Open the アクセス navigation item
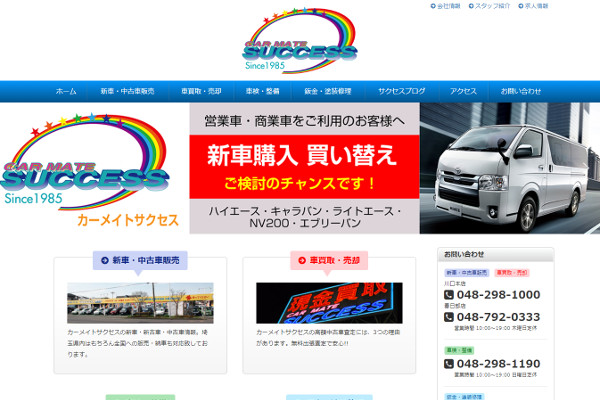The height and width of the screenshot is (400, 600). [x=463, y=91]
